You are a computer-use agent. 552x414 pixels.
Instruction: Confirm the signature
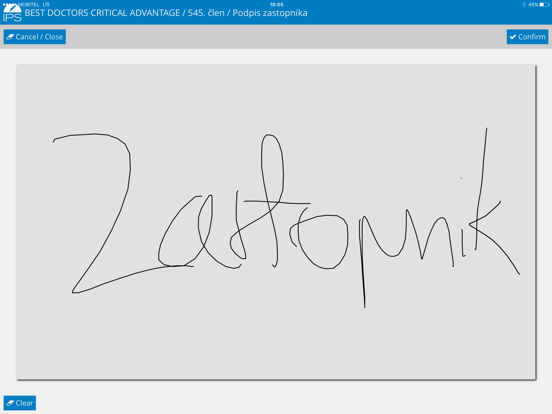pyautogui.click(x=527, y=37)
